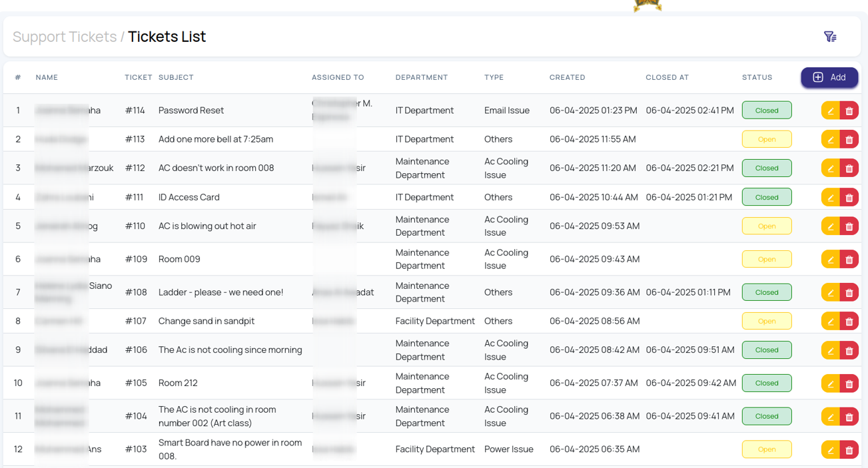The width and height of the screenshot is (868, 468).
Task: Click the NAME column header
Action: click(47, 77)
